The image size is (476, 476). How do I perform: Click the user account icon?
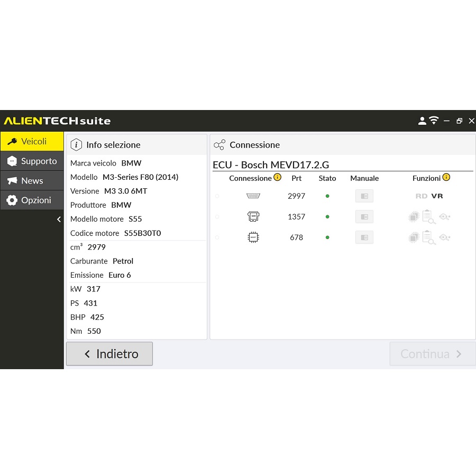coord(422,121)
